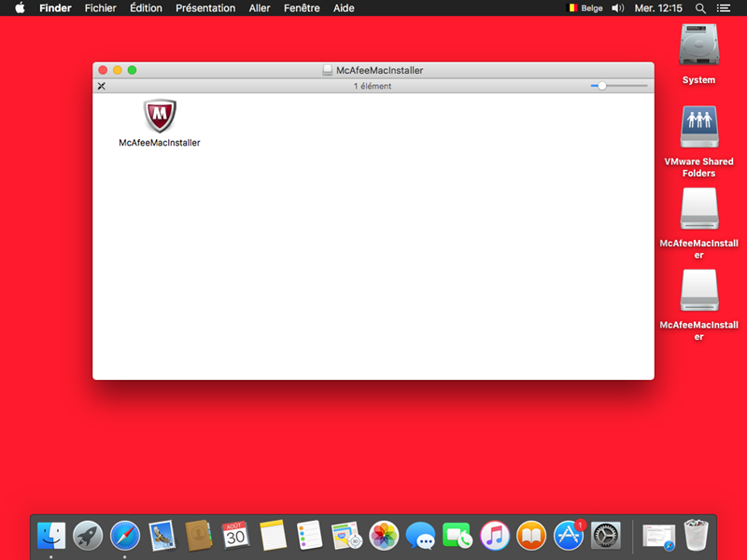Open Calendar icon showing 30

[235, 535]
